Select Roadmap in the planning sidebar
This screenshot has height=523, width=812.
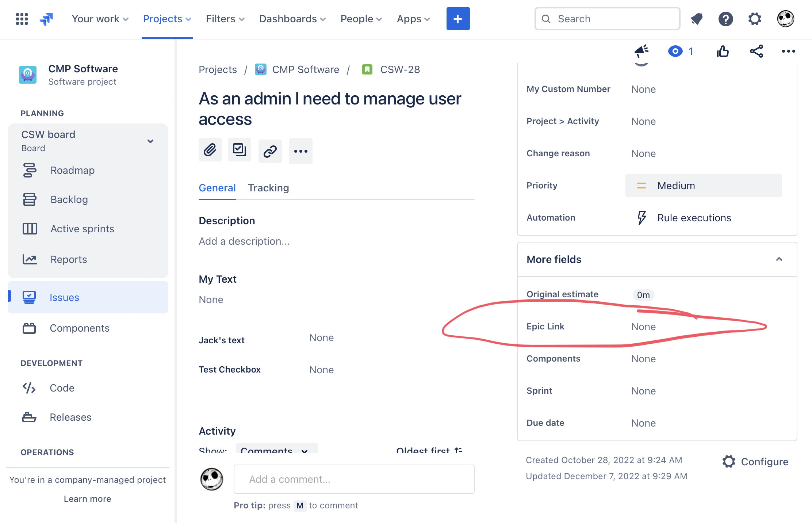click(73, 170)
